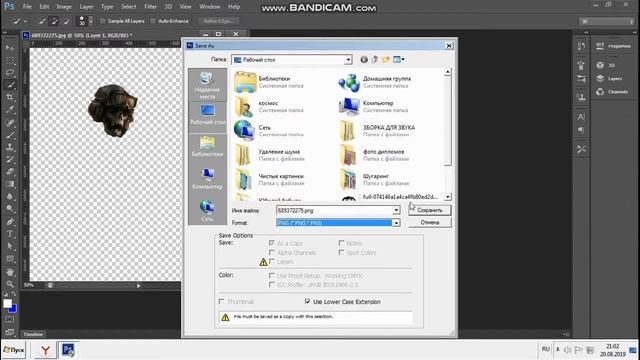Select the Brush tool
The width and height of the screenshot is (640, 360).
tap(10, 135)
